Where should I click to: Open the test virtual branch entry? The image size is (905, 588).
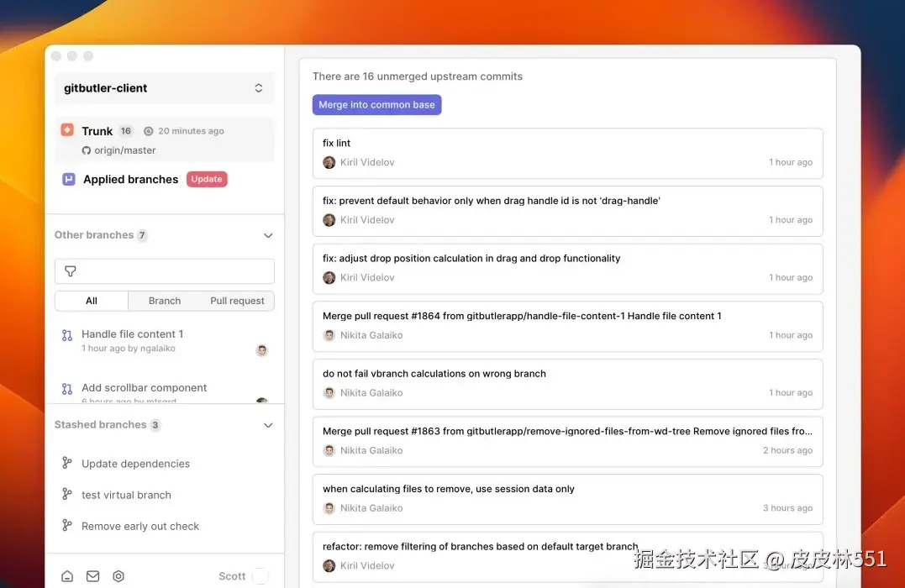tap(126, 495)
